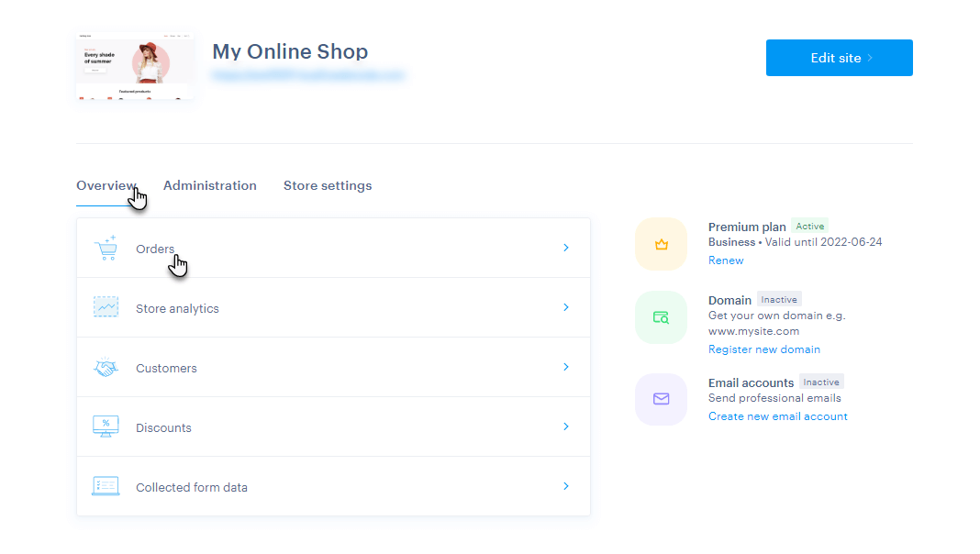Expand the Customers row chevron
980x554 pixels.
click(566, 367)
